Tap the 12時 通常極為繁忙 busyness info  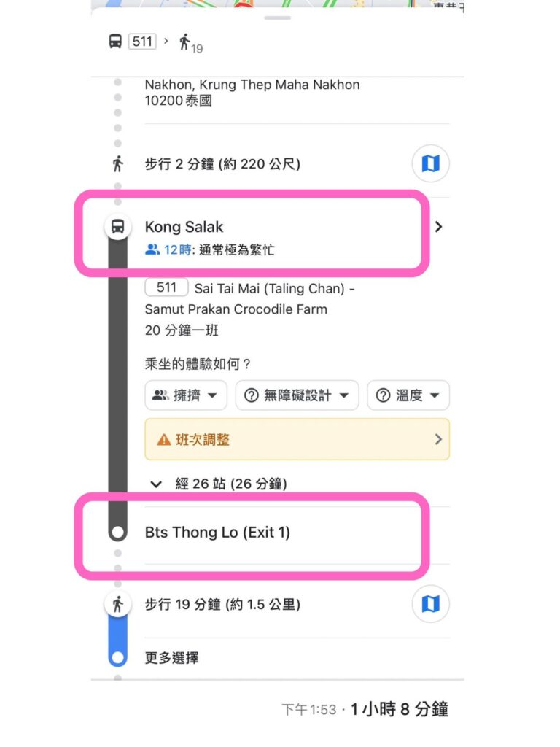coord(209,249)
